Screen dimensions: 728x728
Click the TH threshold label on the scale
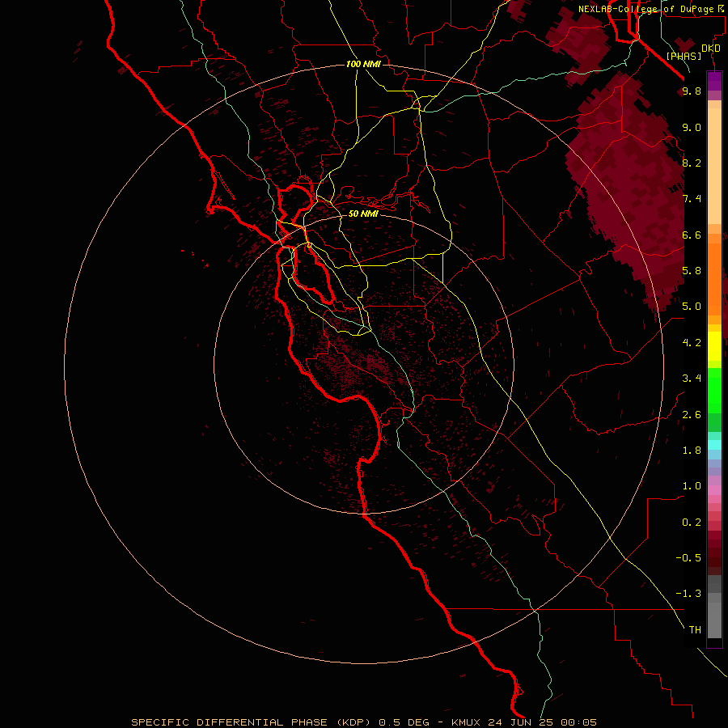coord(695,630)
